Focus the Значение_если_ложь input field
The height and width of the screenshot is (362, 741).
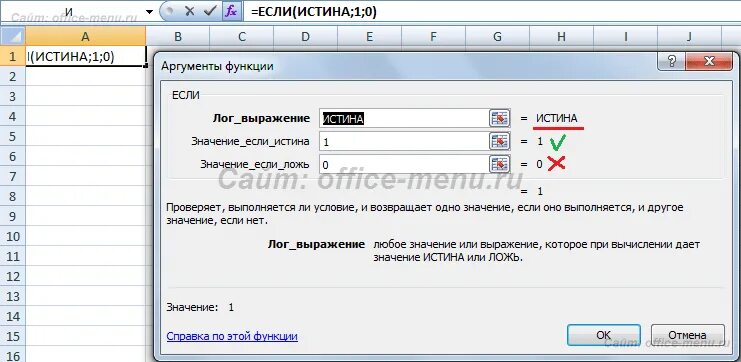tap(404, 164)
